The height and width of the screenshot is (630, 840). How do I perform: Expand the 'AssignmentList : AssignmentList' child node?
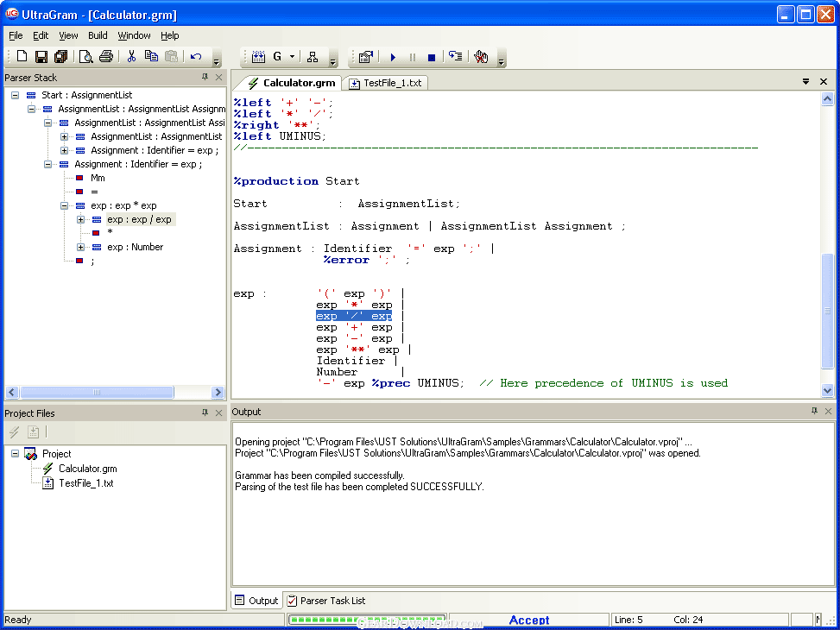point(64,136)
